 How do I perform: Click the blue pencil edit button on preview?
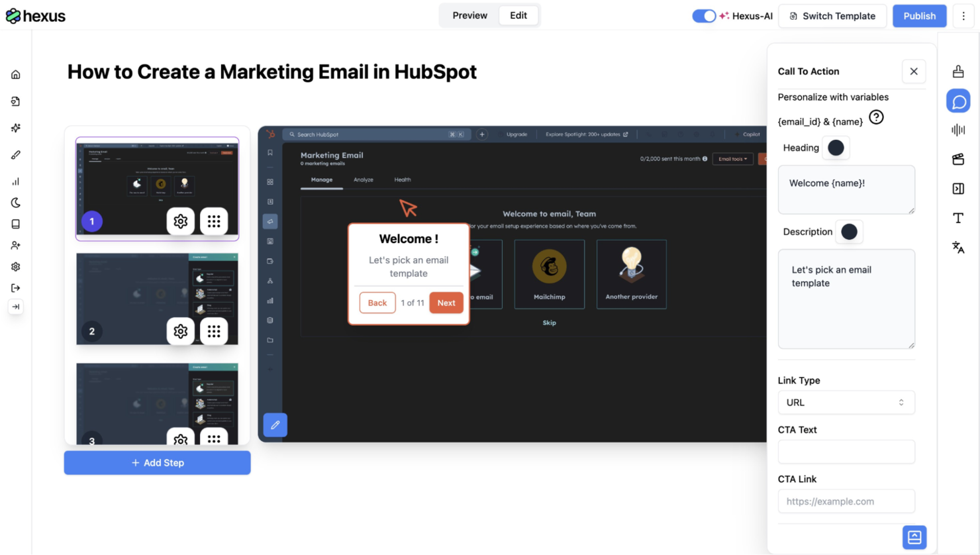pyautogui.click(x=275, y=425)
